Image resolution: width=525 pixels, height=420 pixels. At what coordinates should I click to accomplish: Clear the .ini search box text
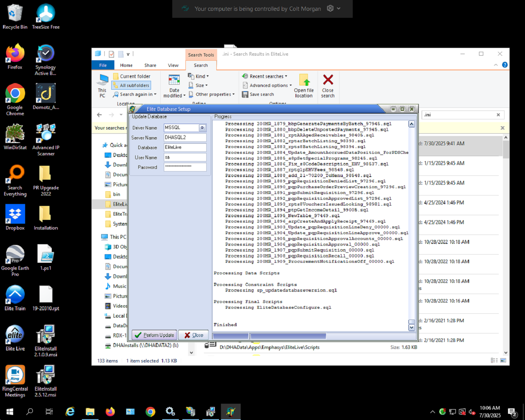(498, 115)
